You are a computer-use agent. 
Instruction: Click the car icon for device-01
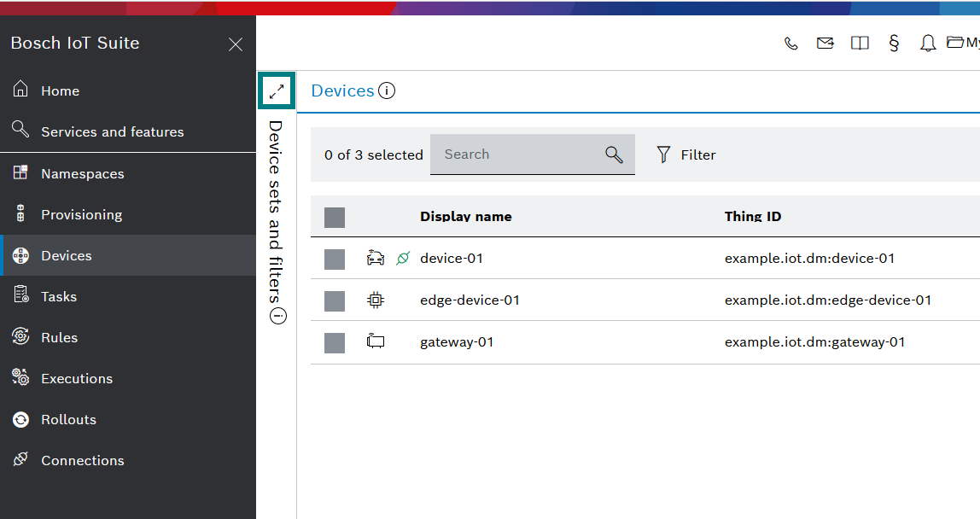[x=376, y=258]
